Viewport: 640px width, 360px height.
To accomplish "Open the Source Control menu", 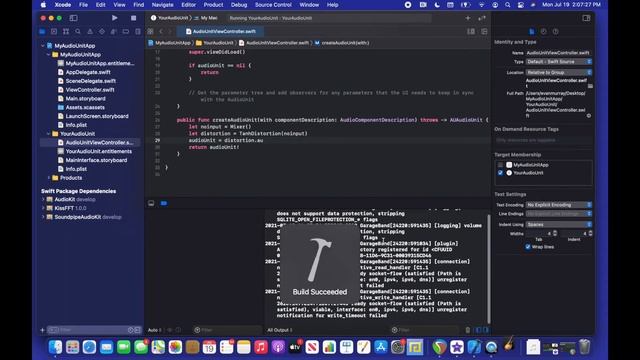I will coord(273,5).
